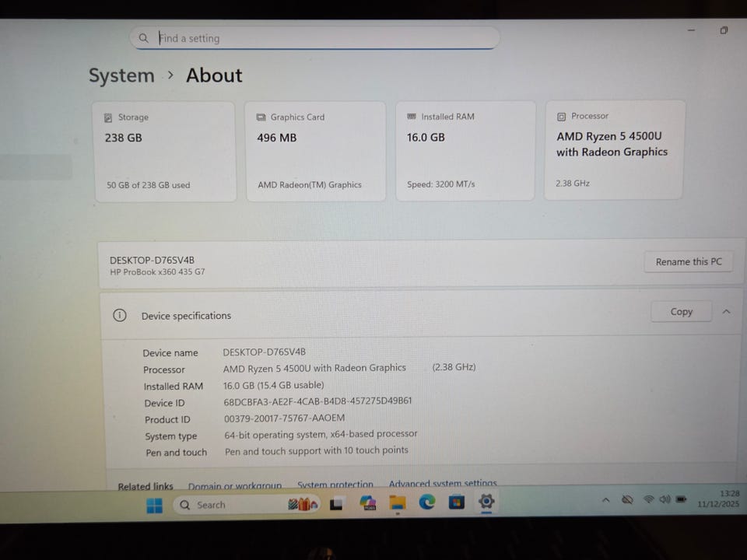Click the cloud sync tray icon
The height and width of the screenshot is (560, 747).
pyautogui.click(x=627, y=499)
